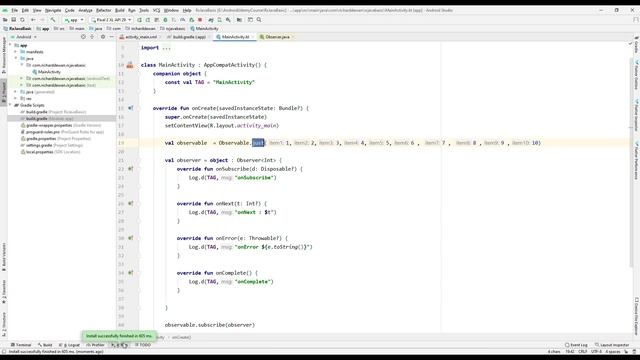Click the class gutter icon beside MainActivity
The image size is (640, 360).
[x=130, y=65]
